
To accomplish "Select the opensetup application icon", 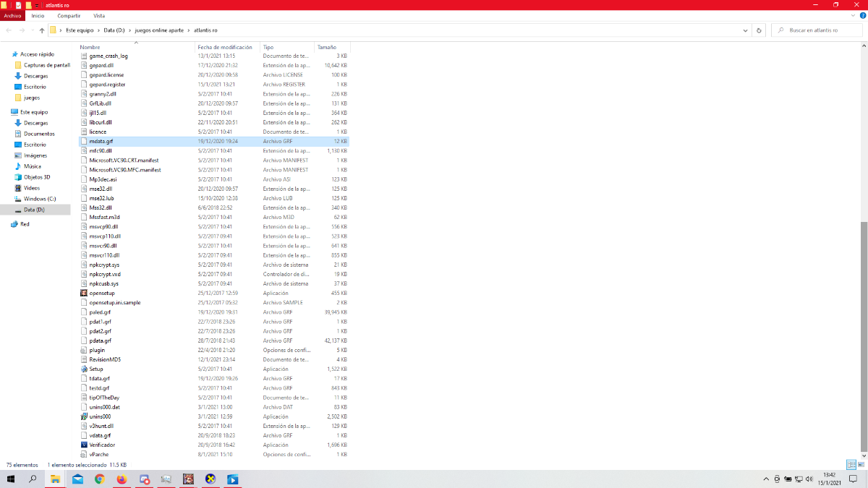I will 84,293.
